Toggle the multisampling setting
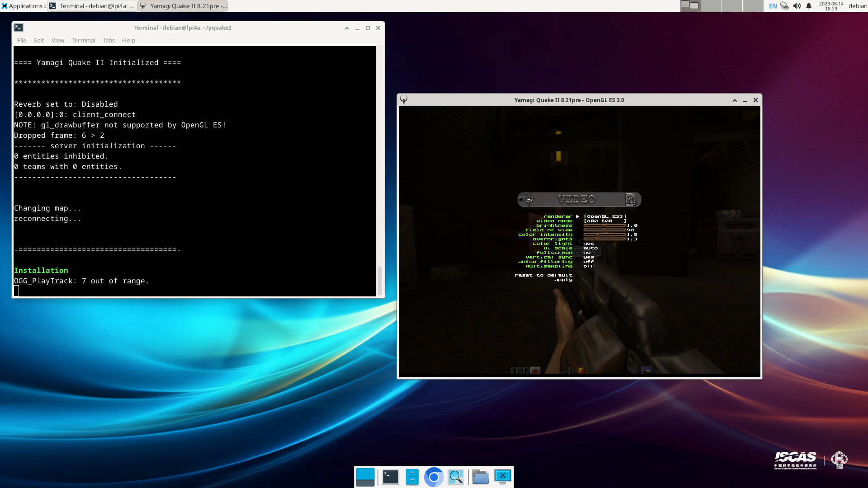This screenshot has width=868, height=488. [589, 266]
